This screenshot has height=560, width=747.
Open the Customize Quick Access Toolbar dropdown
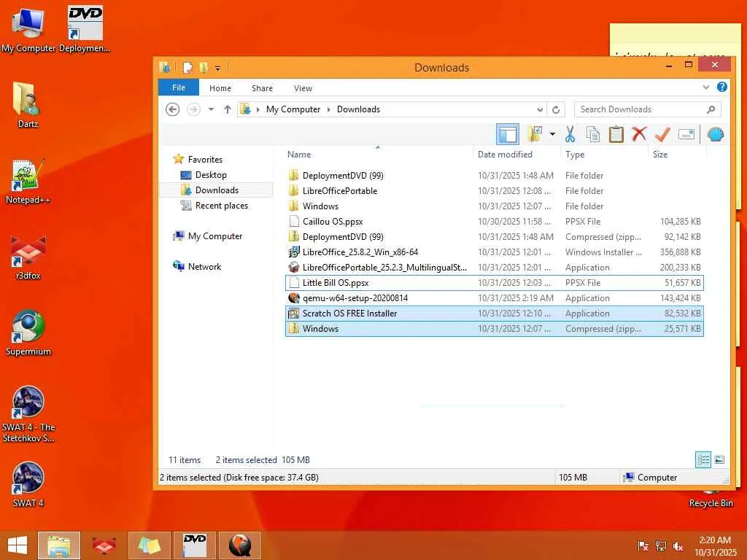[217, 69]
